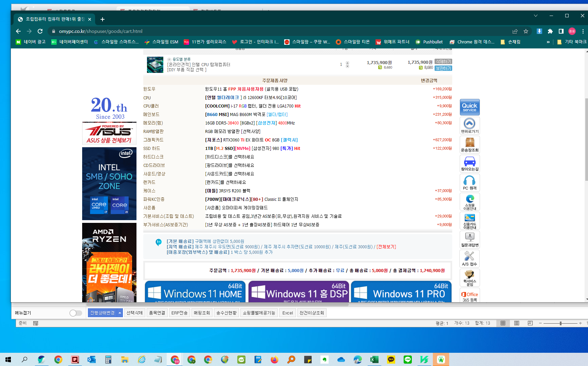This screenshot has width=588, height=366.
Task: Click the 삭제하기 delete button
Action: point(443,61)
